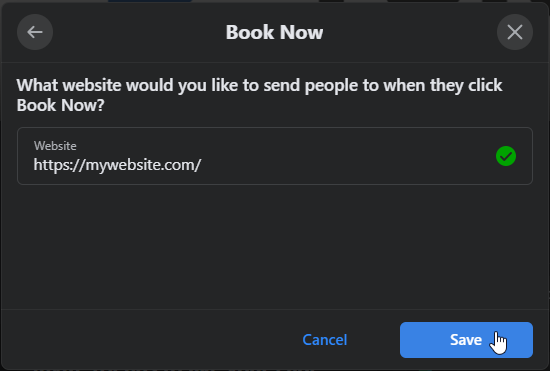
Task: Cancel the Book Now setup
Action: point(325,340)
